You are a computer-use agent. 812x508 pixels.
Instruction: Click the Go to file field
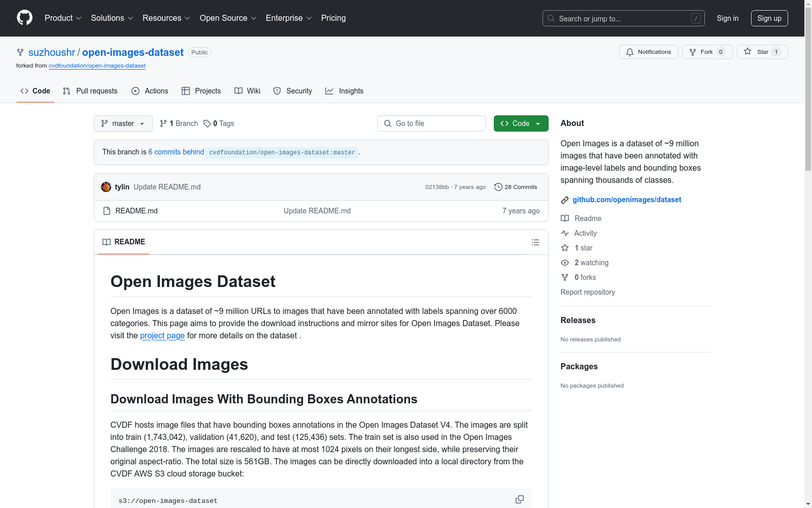pos(431,123)
